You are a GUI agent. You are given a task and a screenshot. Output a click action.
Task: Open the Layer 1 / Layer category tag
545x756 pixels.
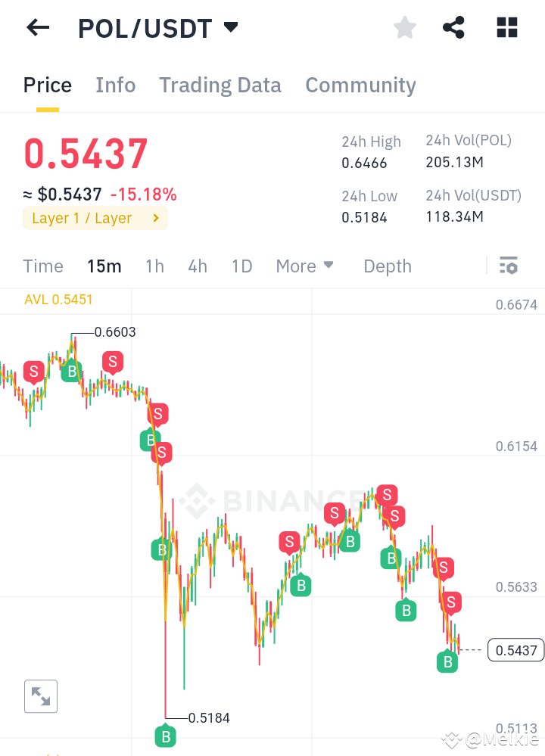click(95, 218)
